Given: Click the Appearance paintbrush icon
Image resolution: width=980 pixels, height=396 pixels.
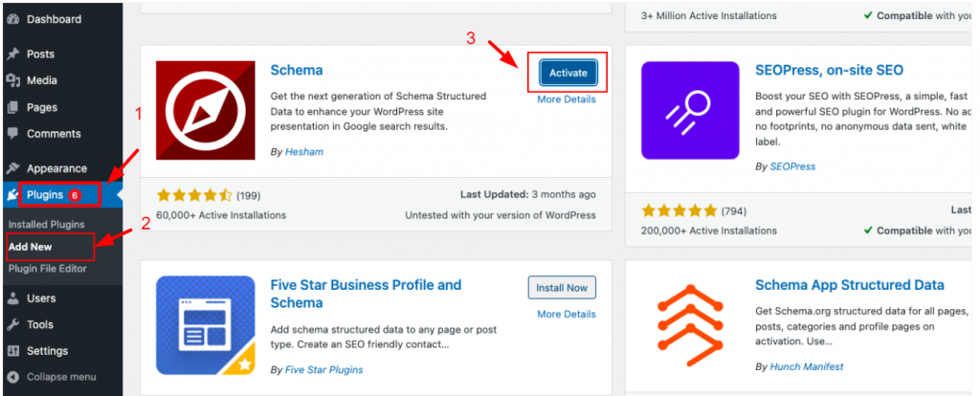Looking at the screenshot, I should (13, 168).
